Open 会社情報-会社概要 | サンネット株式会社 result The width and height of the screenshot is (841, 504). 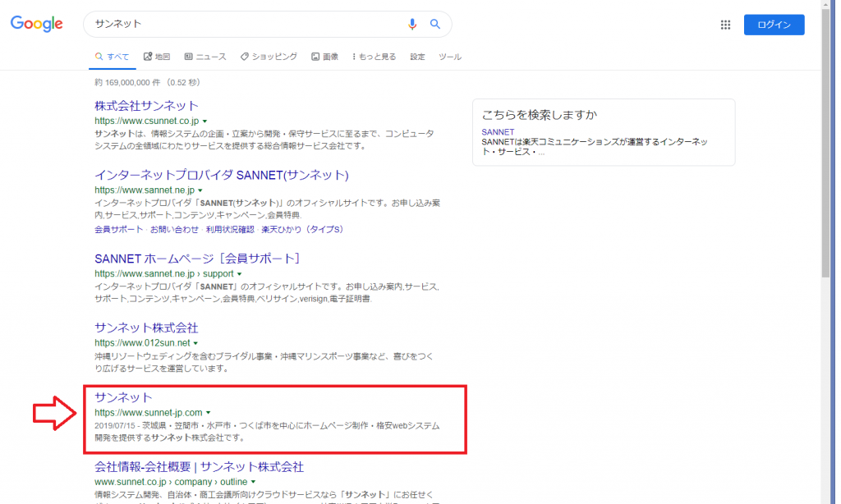[199, 467]
